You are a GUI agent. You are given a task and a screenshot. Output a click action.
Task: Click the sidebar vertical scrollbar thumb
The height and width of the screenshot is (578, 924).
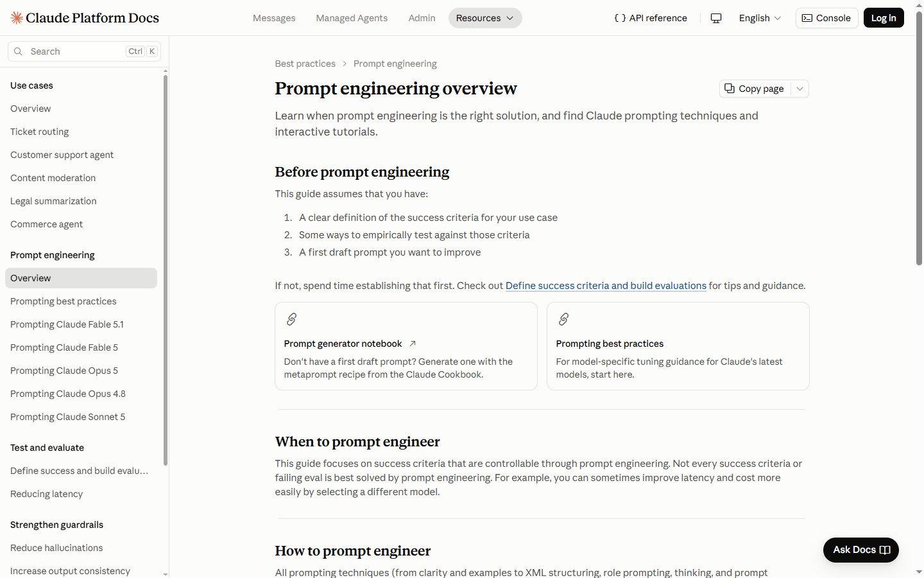coord(166,270)
